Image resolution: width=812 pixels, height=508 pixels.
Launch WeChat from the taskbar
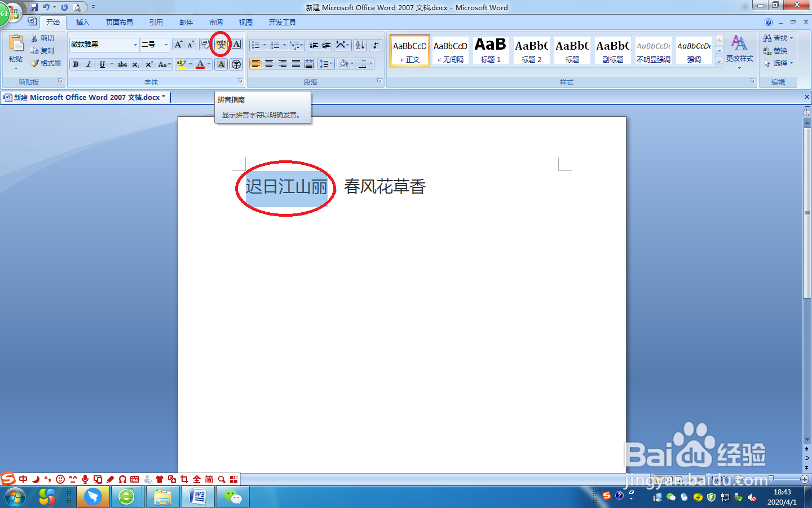click(232, 497)
